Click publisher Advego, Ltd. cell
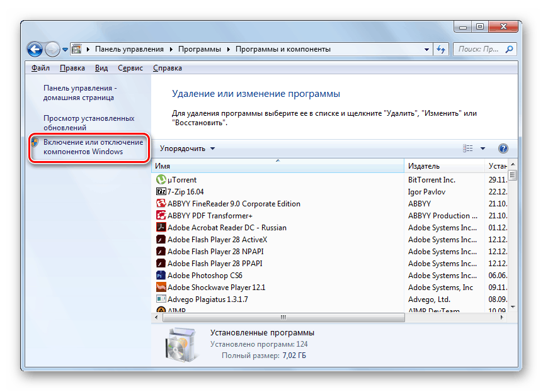Viewport: 543px width, 392px height. [x=429, y=300]
